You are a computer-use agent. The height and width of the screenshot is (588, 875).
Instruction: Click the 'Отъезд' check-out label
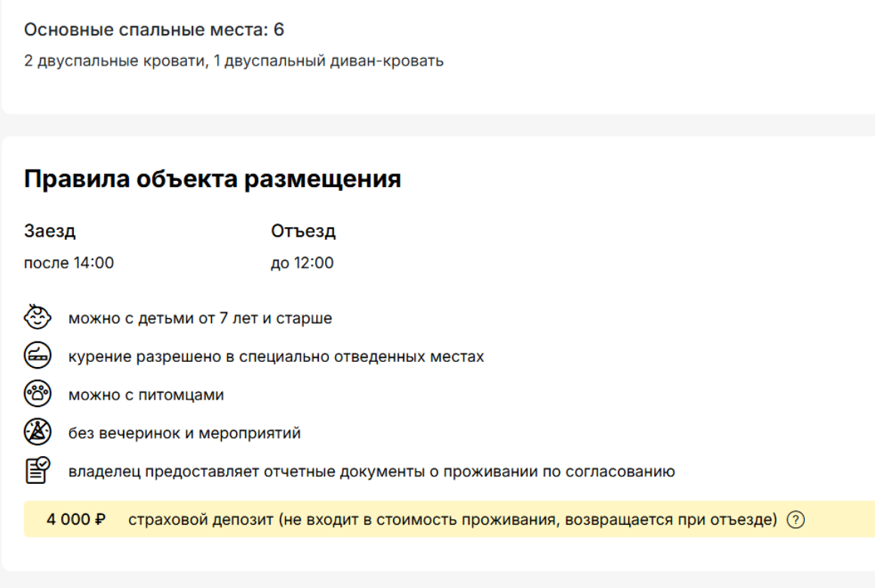coord(303,231)
